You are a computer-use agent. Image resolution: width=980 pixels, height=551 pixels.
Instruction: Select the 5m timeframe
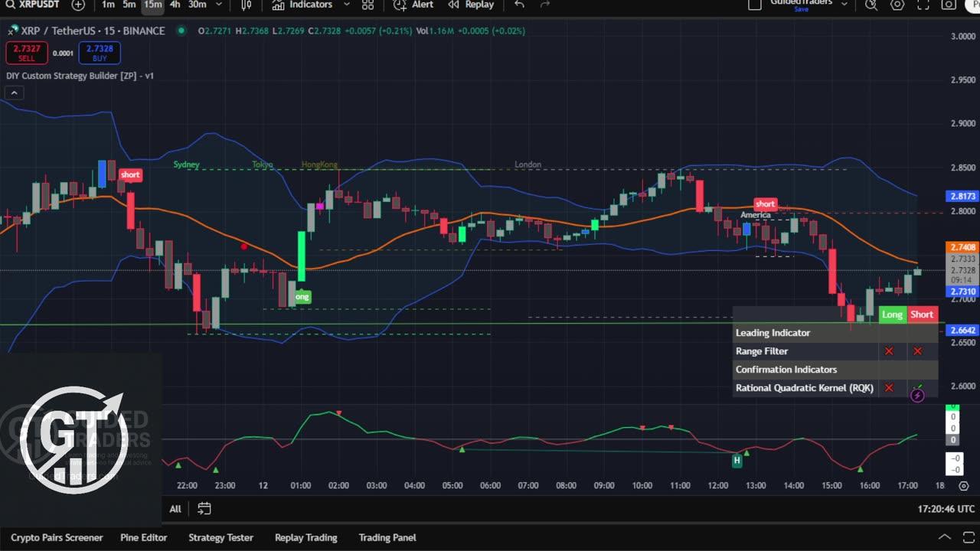129,5
